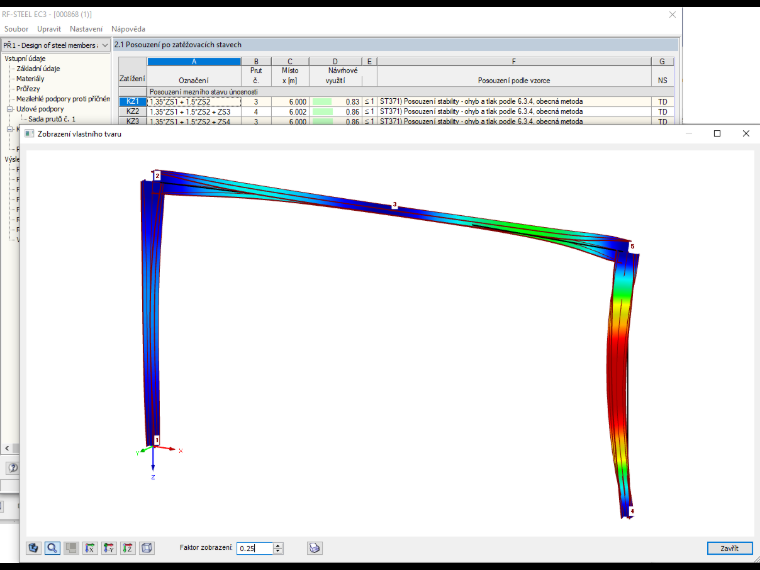Click cell '1.35*ZS1 + 1.5*ZS2'
The height and width of the screenshot is (570, 760).
(194, 102)
